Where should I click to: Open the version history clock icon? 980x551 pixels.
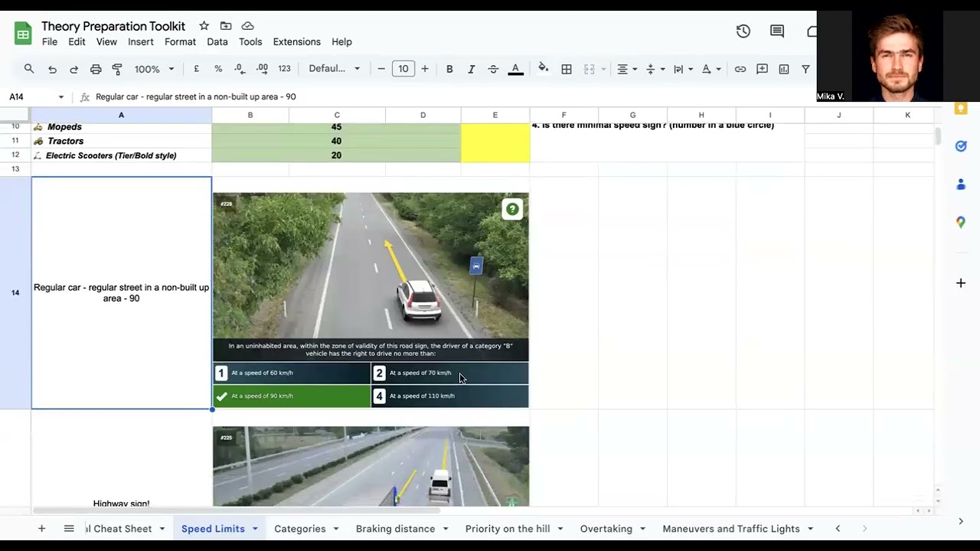click(743, 31)
